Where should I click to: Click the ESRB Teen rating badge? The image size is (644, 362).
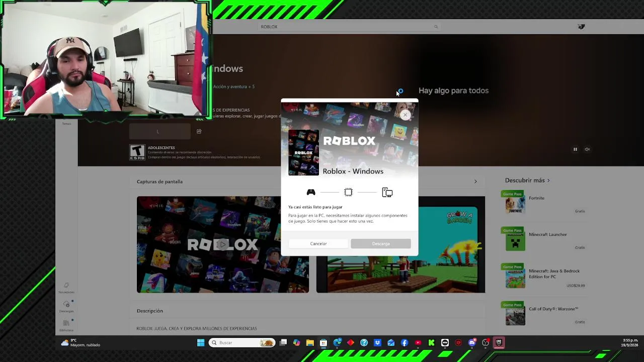click(137, 152)
